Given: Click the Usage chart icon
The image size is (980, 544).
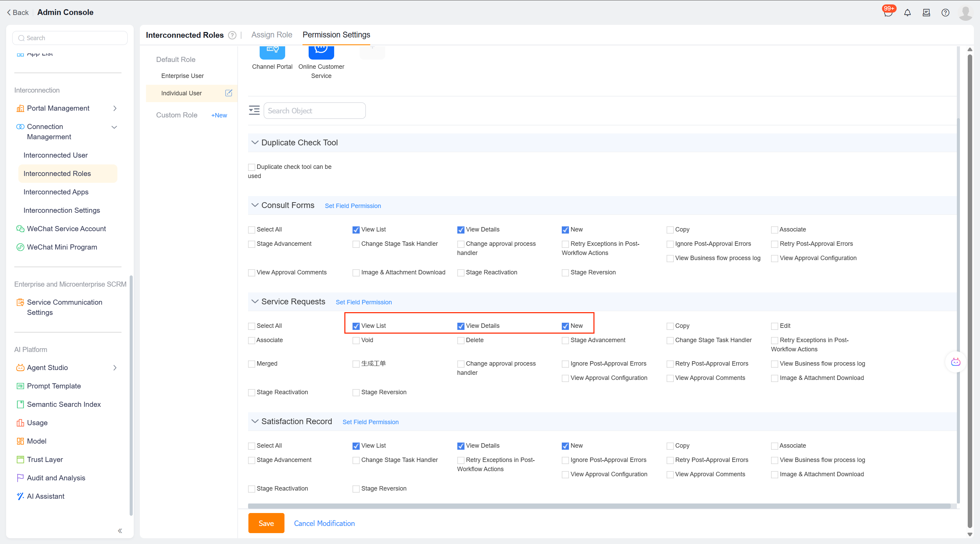Looking at the screenshot, I should (x=20, y=423).
